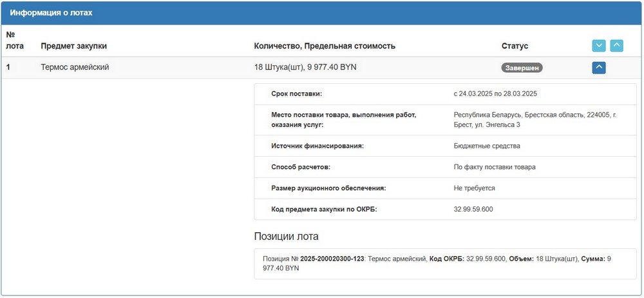Click the 'Статус' column header
644x298 pixels.
point(515,46)
